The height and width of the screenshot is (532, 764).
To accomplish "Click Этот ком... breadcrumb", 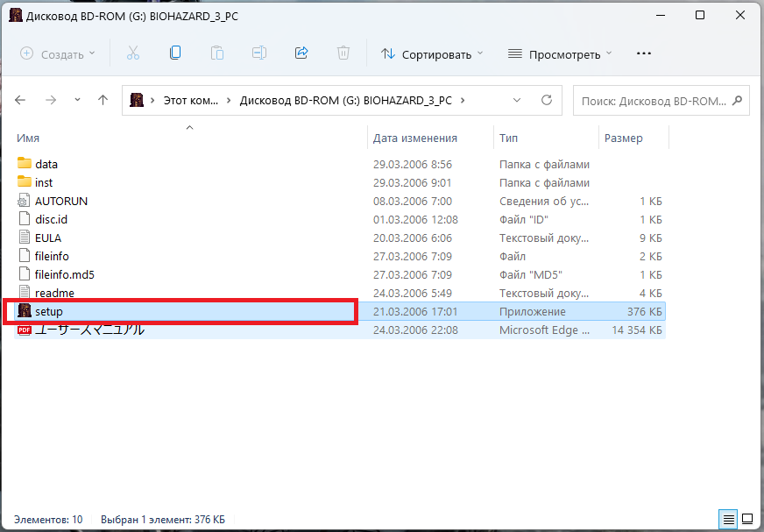I will coord(190,101).
